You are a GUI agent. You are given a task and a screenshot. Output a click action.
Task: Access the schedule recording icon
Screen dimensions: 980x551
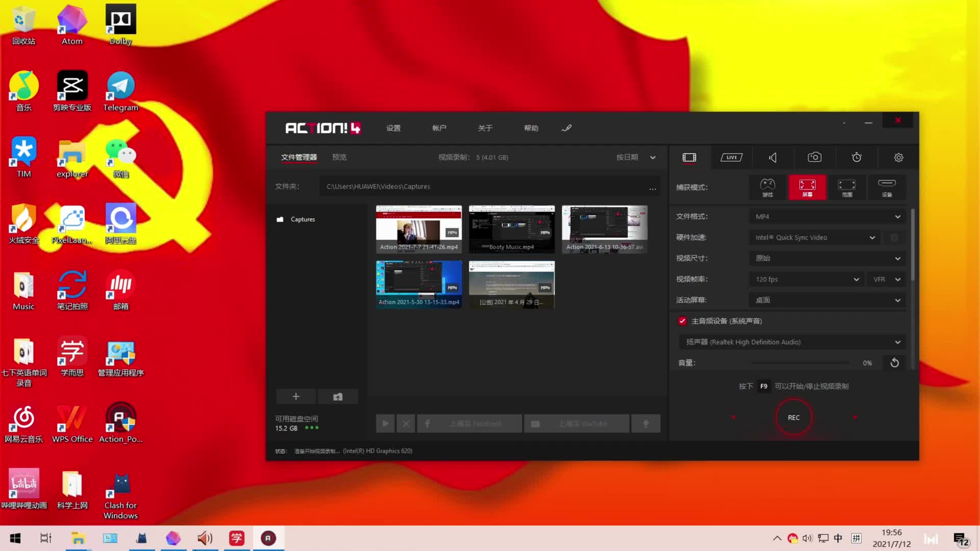(x=857, y=158)
